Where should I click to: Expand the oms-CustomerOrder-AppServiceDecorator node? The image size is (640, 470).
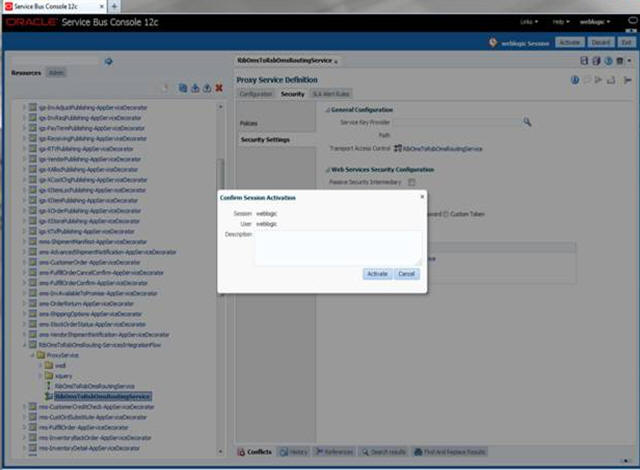coord(24,262)
